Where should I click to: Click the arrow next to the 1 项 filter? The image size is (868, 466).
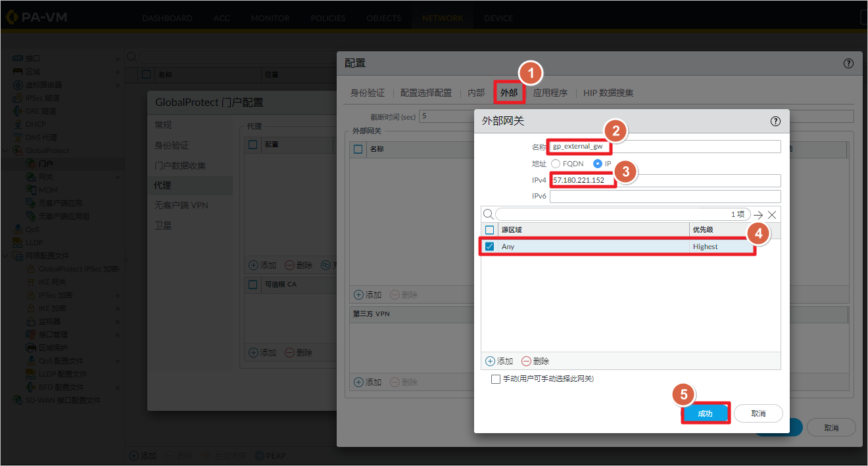tap(758, 215)
